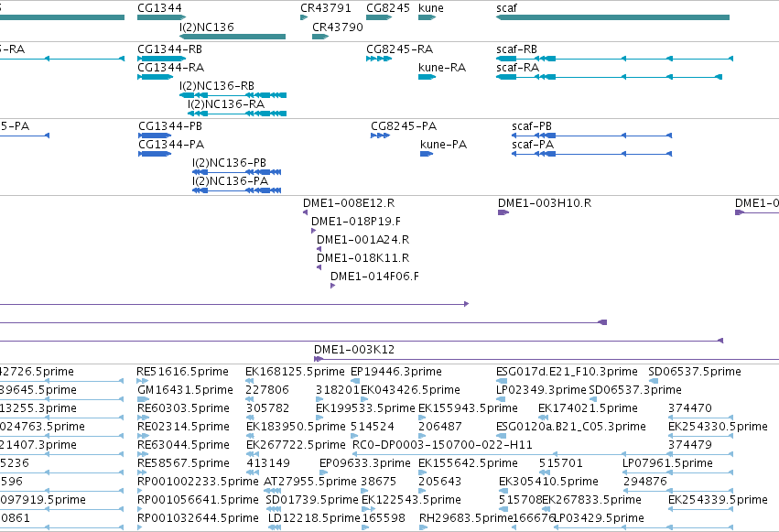Image resolution: width=779 pixels, height=532 pixels.
Task: Select the CG1344-RA transcript label
Action: point(171,67)
